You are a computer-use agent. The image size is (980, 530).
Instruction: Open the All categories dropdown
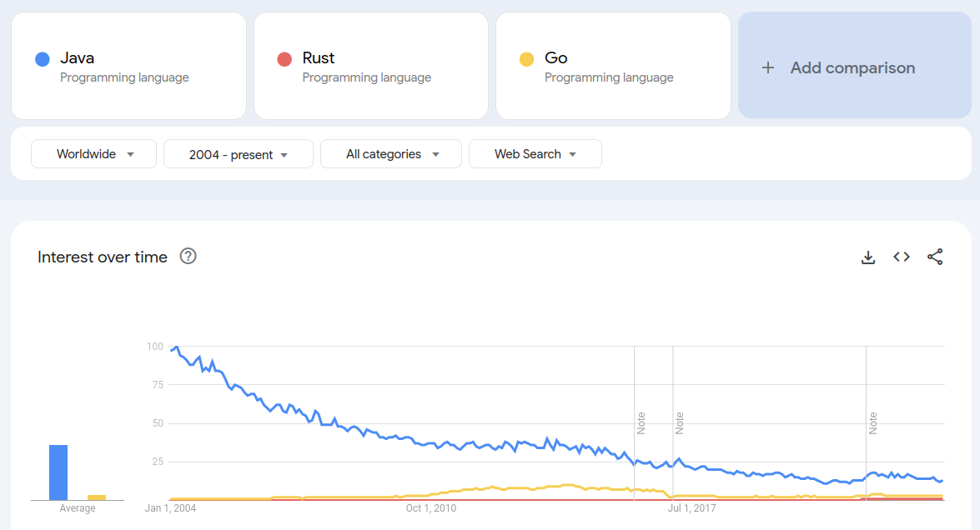point(390,154)
